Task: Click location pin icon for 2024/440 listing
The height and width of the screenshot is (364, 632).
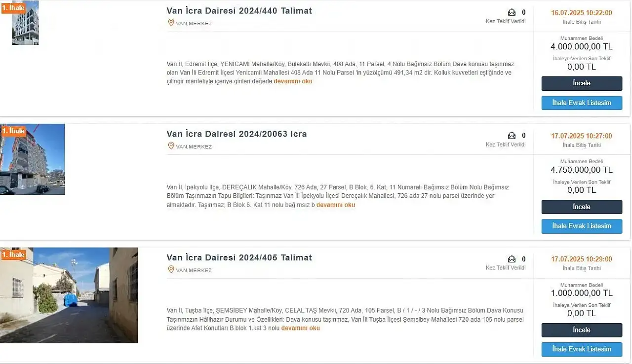Action: (x=171, y=23)
